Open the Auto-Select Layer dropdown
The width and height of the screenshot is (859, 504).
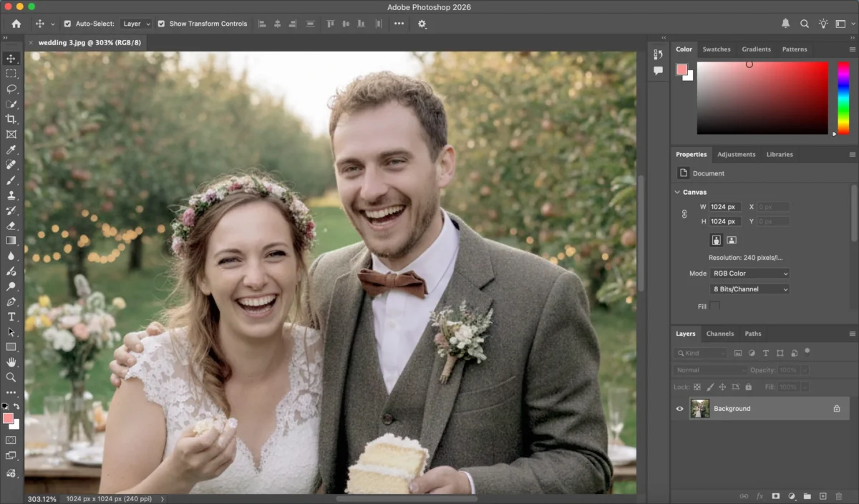click(136, 24)
